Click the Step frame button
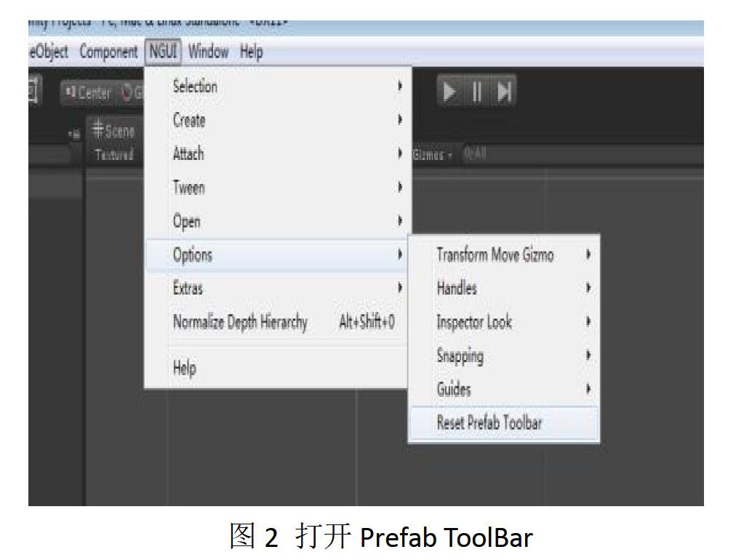 click(x=504, y=92)
